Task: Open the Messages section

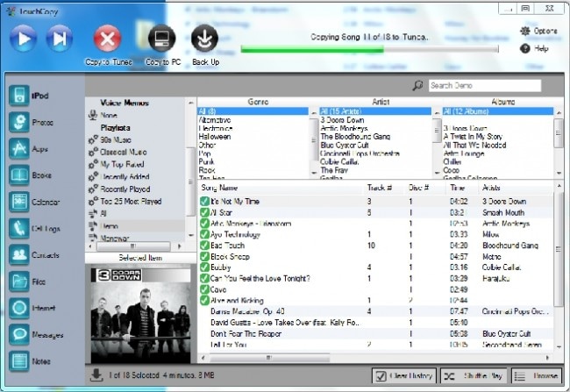Action: [19, 334]
